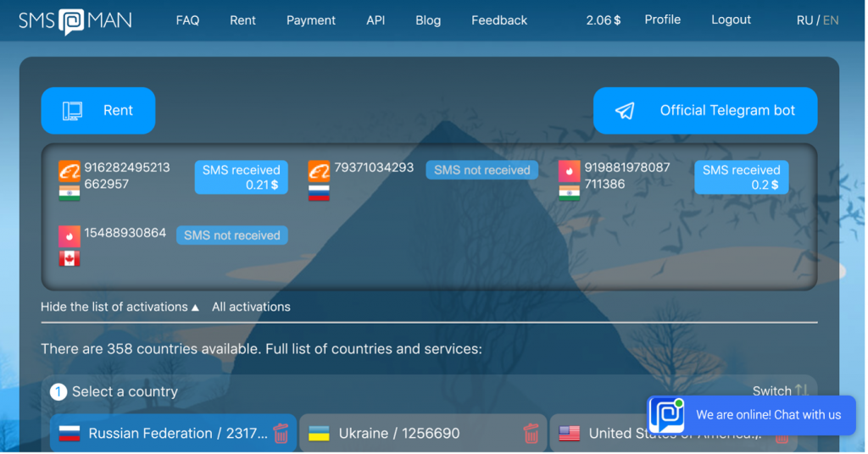
Task: Click the SMS-MAN logo
Action: click(x=75, y=20)
